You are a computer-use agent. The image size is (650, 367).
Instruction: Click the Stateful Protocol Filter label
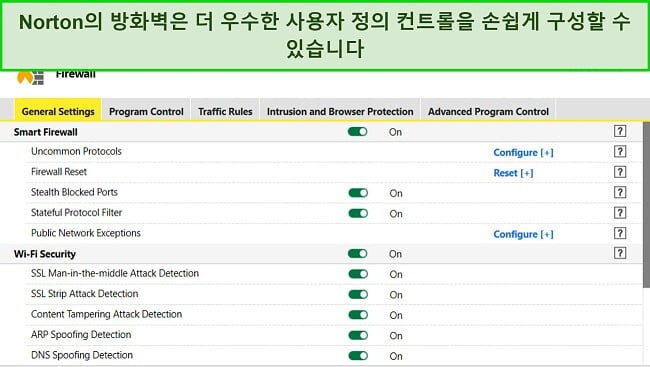(77, 212)
